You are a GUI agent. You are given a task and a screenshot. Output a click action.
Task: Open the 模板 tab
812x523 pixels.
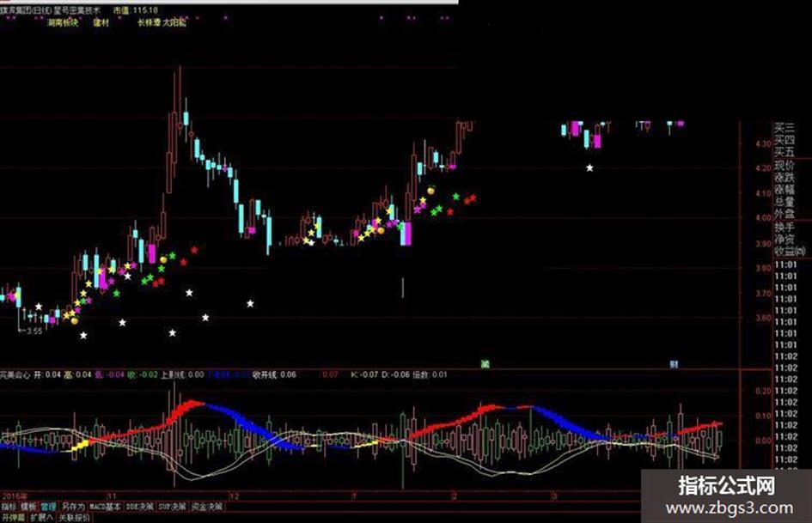pos(28,507)
